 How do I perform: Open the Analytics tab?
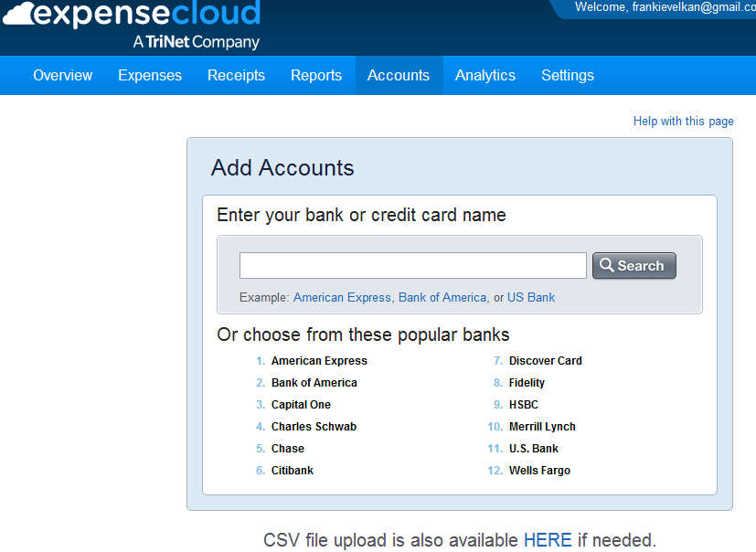(x=485, y=75)
